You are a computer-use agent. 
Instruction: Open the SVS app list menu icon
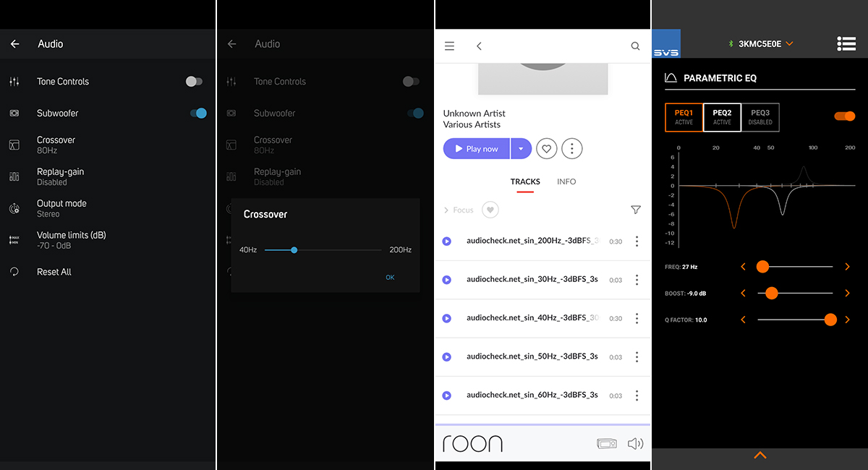(x=846, y=44)
